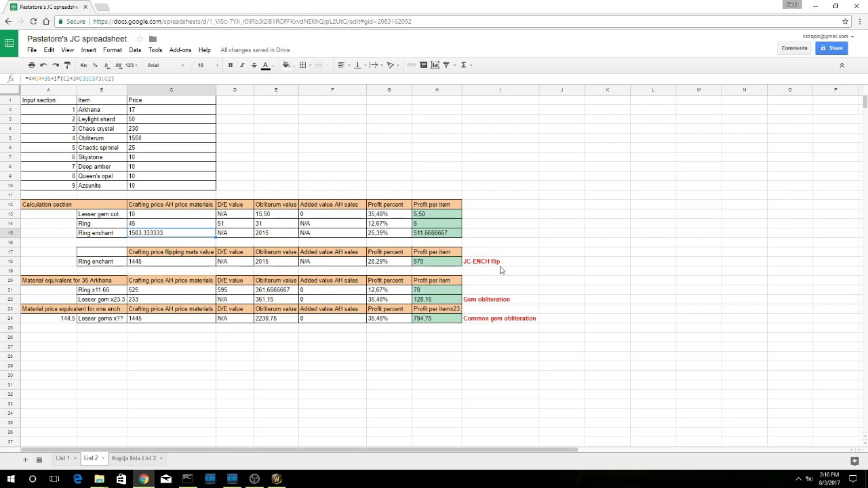Image resolution: width=868 pixels, height=488 pixels.
Task: Open the List 2 tab dropdown arrow
Action: [x=103, y=459]
